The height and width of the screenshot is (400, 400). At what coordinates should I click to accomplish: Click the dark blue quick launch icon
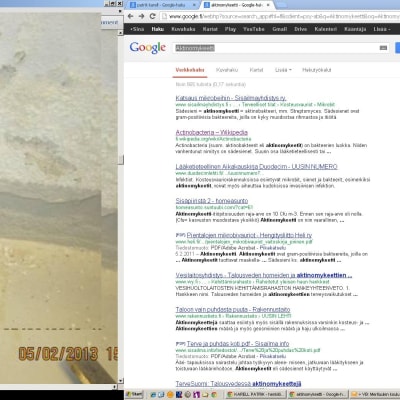pyautogui.click(x=179, y=395)
